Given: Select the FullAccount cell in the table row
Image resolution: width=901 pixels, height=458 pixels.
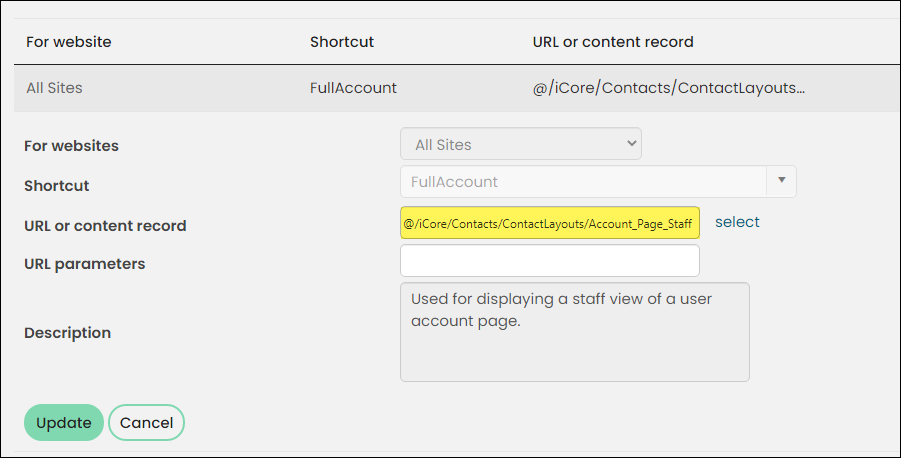Looking at the screenshot, I should pyautogui.click(x=353, y=88).
